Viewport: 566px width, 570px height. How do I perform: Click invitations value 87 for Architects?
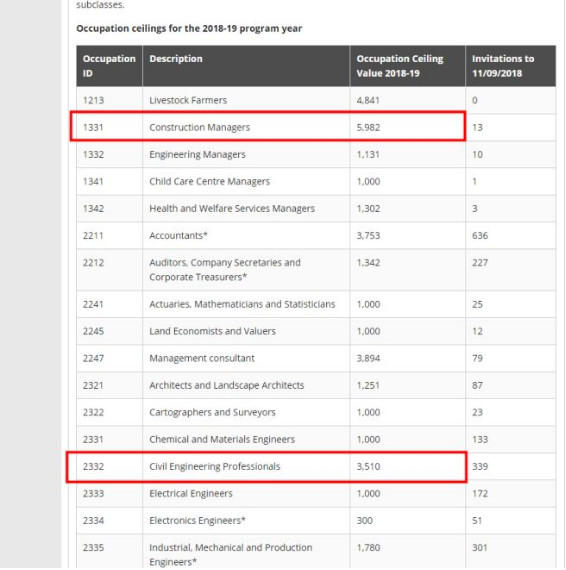[477, 385]
